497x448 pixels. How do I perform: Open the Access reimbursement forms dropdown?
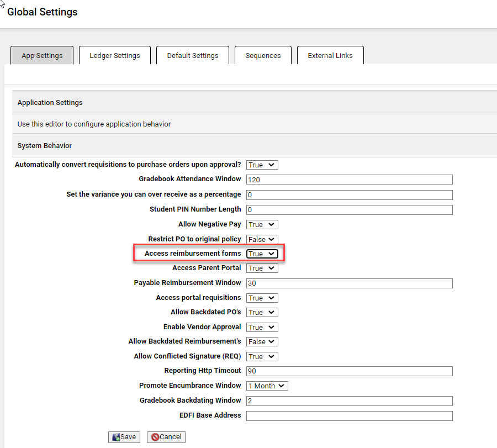pos(261,253)
